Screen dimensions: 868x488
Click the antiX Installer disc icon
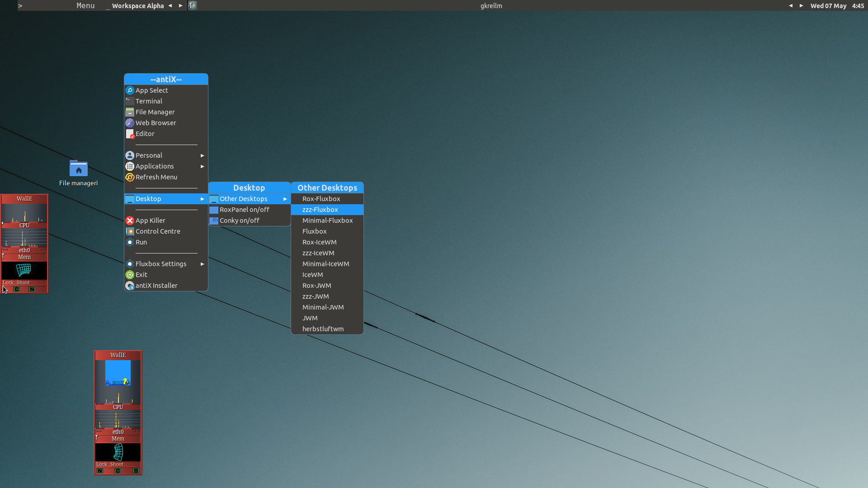(130, 286)
